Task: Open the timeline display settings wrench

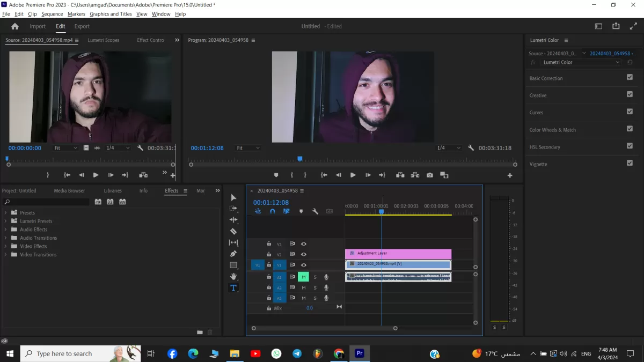Action: click(x=315, y=211)
